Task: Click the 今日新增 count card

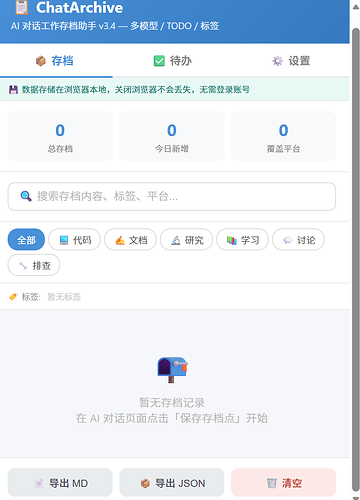Action: pos(172,136)
